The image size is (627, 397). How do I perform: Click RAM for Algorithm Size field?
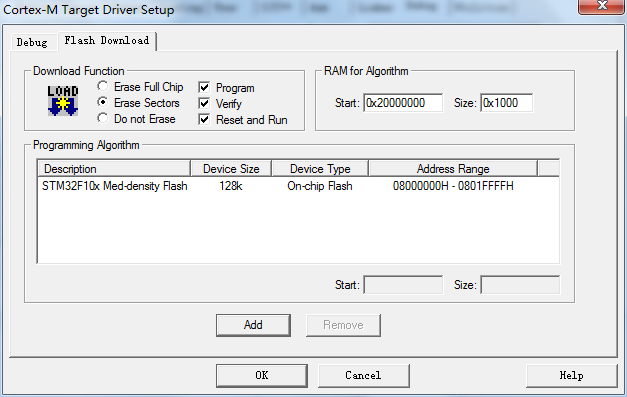(x=507, y=103)
